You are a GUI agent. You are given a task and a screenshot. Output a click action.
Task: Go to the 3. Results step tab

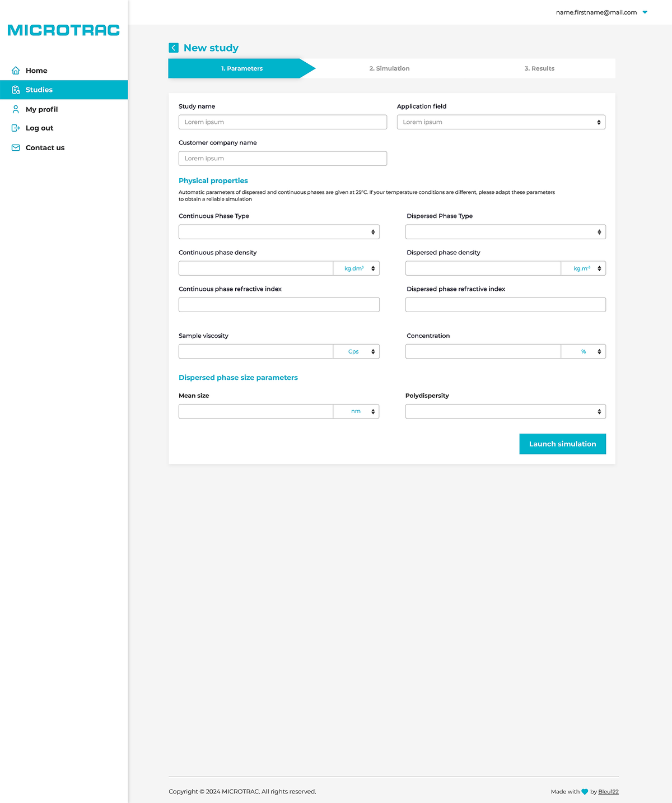(x=539, y=68)
